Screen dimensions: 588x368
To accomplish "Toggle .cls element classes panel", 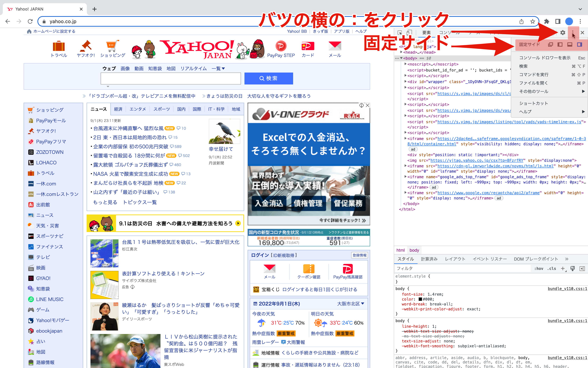I will tap(552, 268).
